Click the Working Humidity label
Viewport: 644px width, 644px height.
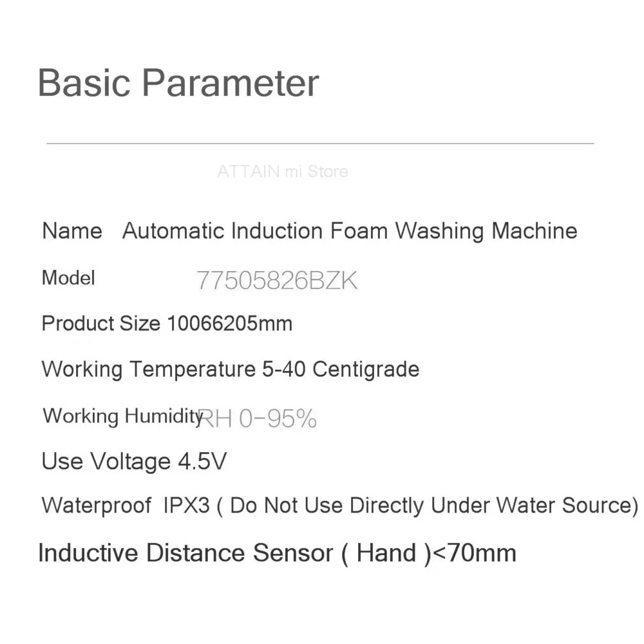point(123,416)
